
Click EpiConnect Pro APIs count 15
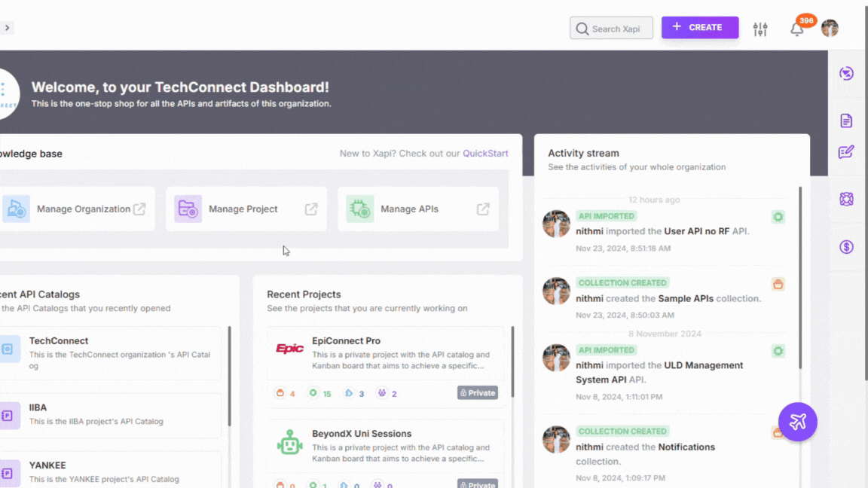(320, 393)
